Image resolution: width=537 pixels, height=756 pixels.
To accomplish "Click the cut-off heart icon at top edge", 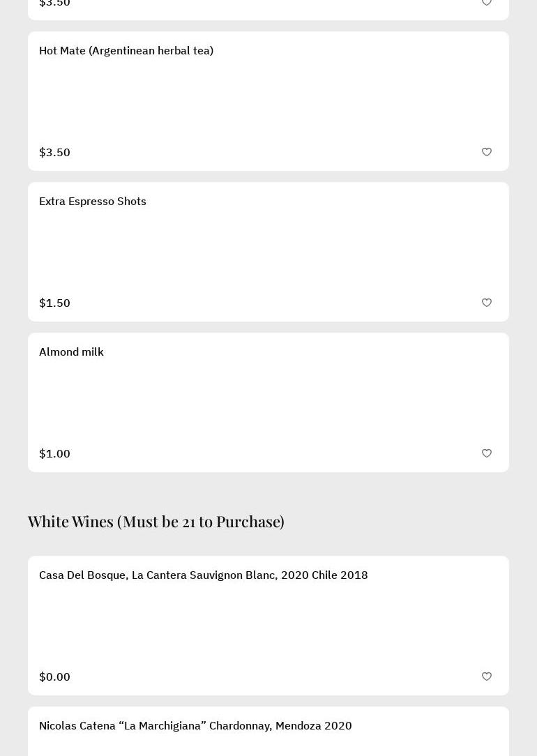I will pyautogui.click(x=487, y=3).
